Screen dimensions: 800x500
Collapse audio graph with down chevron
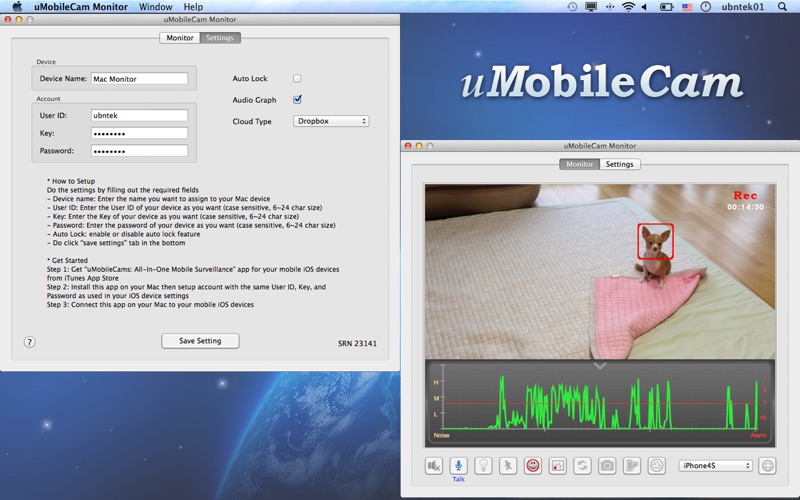click(600, 366)
